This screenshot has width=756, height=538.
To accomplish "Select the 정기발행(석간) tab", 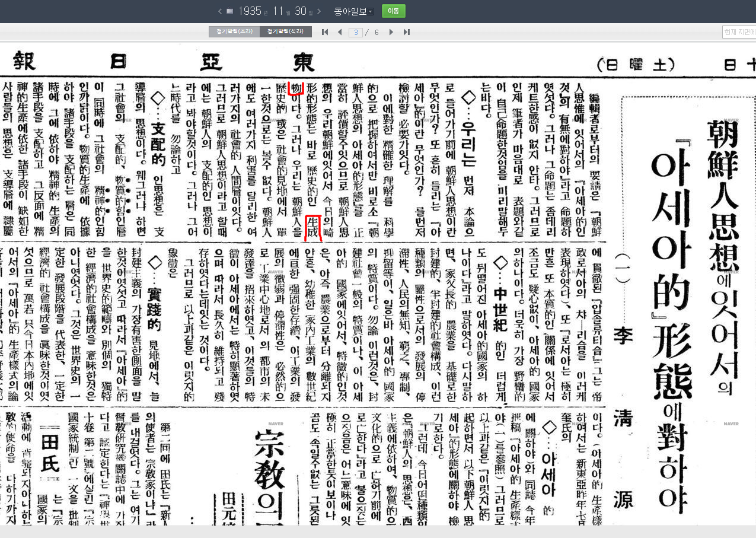I will pyautogui.click(x=285, y=31).
